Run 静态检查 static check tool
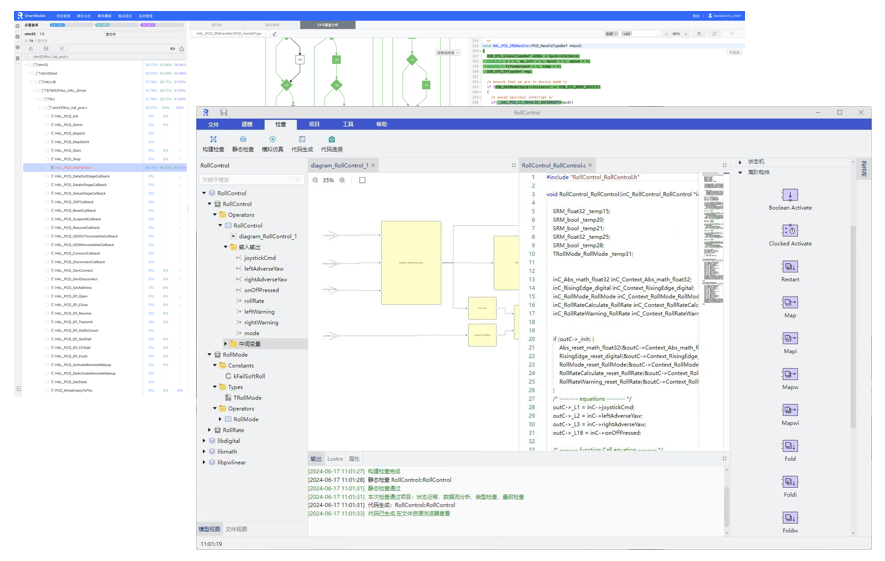The image size is (885, 561). point(242,140)
